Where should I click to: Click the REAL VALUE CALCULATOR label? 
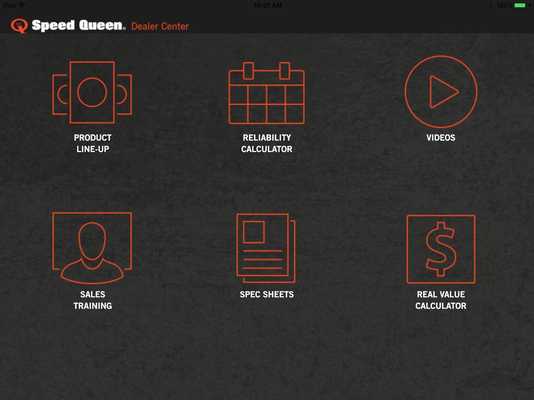pyautogui.click(x=441, y=300)
